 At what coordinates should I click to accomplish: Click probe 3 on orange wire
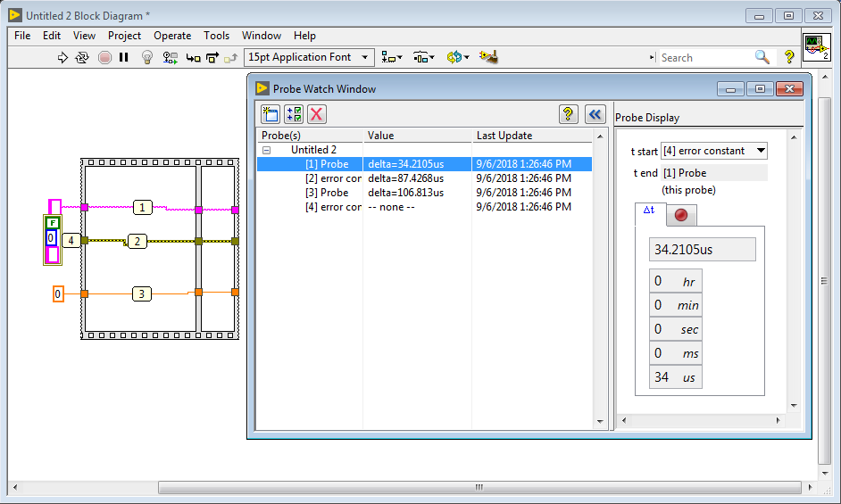pos(142,293)
